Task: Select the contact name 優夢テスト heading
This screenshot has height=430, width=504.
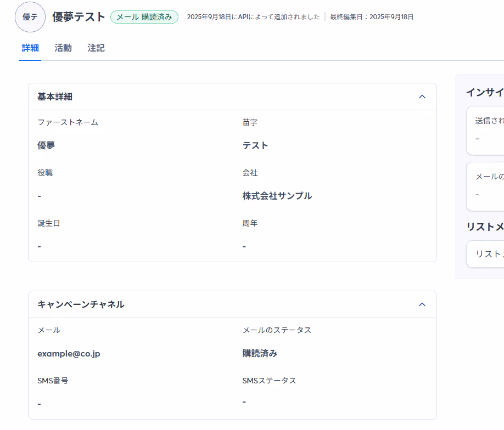Action: click(x=79, y=16)
